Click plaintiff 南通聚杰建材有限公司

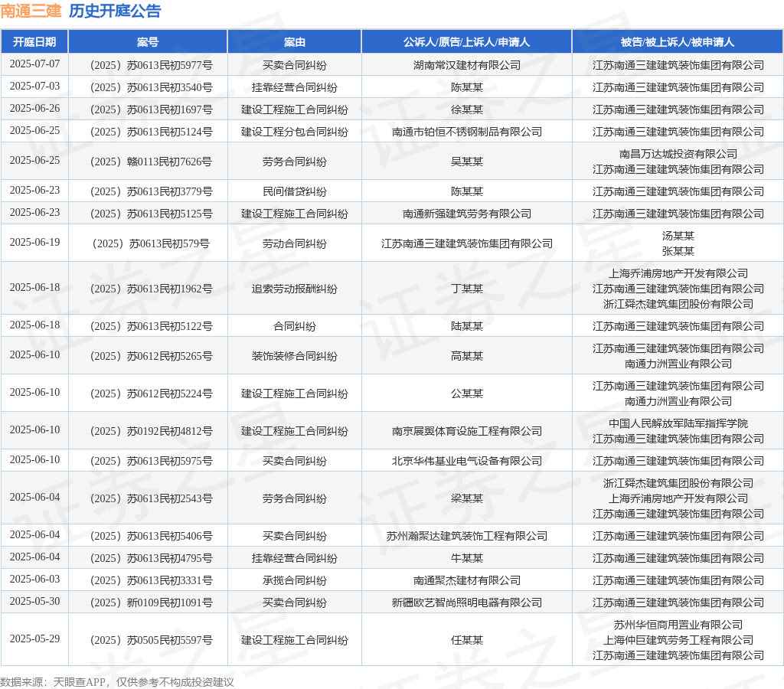pos(467,580)
